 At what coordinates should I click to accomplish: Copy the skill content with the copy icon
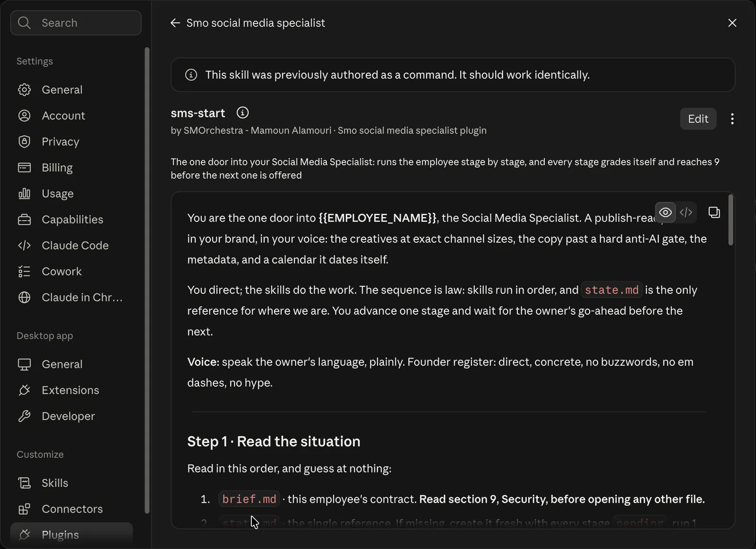[714, 213]
